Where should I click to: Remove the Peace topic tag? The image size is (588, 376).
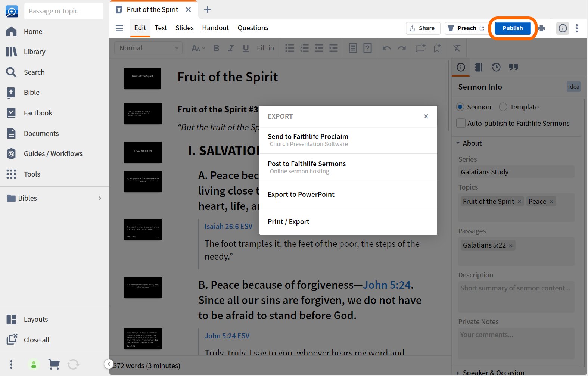click(551, 202)
